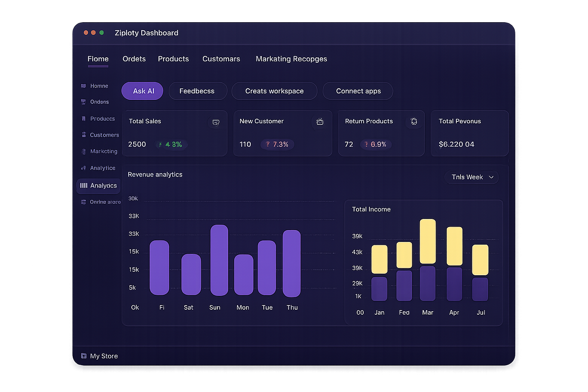
Task: Select the Customers icon in the sidebar
Action: pos(83,135)
